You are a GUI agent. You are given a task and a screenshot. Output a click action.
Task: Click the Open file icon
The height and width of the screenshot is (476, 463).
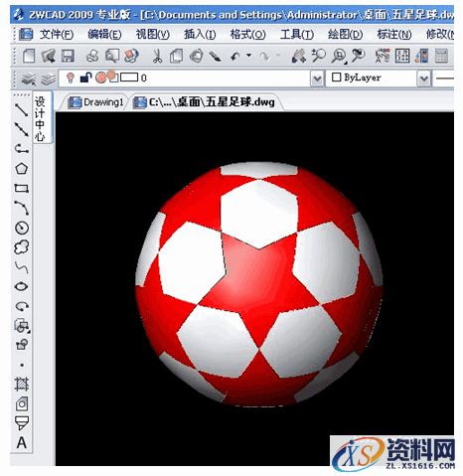click(x=49, y=56)
